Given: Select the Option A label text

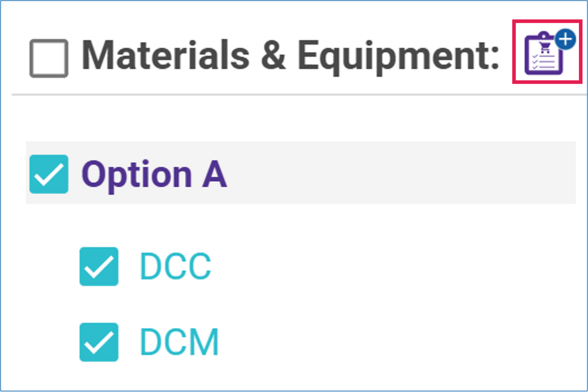Looking at the screenshot, I should coord(154,174).
